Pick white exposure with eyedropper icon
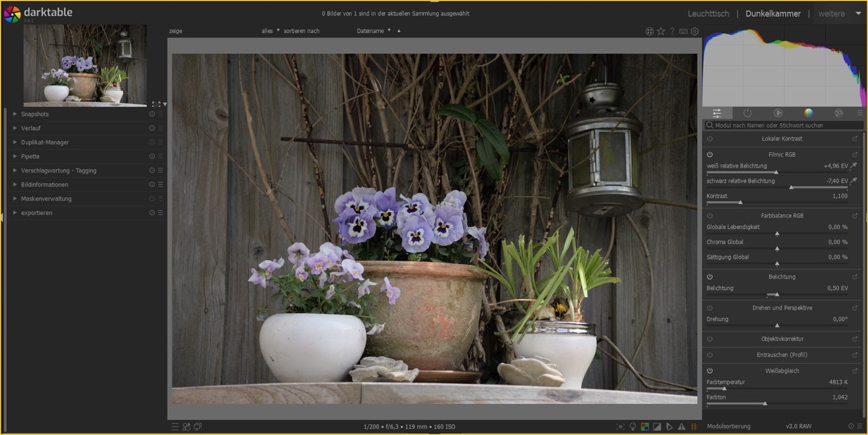868x435 pixels. tap(855, 166)
